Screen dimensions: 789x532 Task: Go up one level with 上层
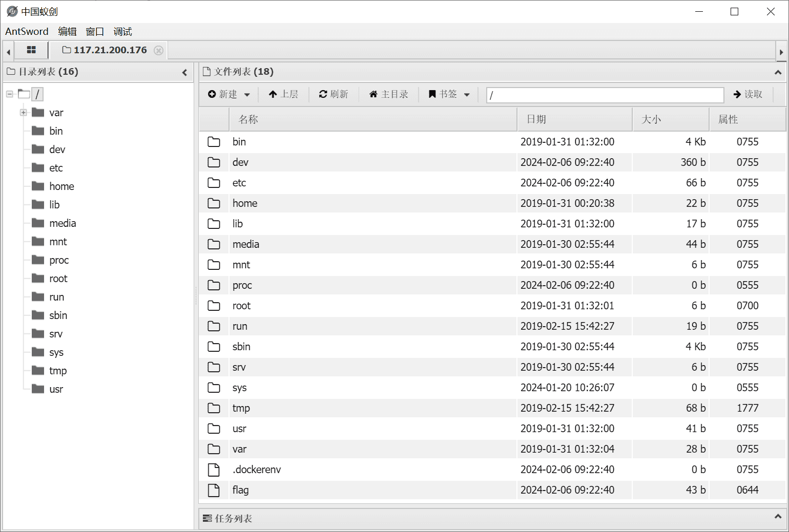283,94
